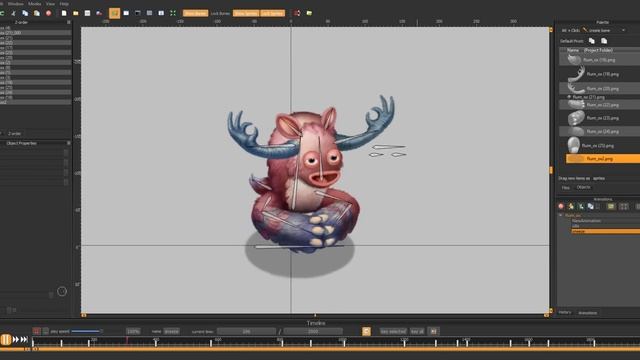Screen dimensions: 640x360
Task: Select the highlighted sneeze animation
Action: click(x=605, y=231)
